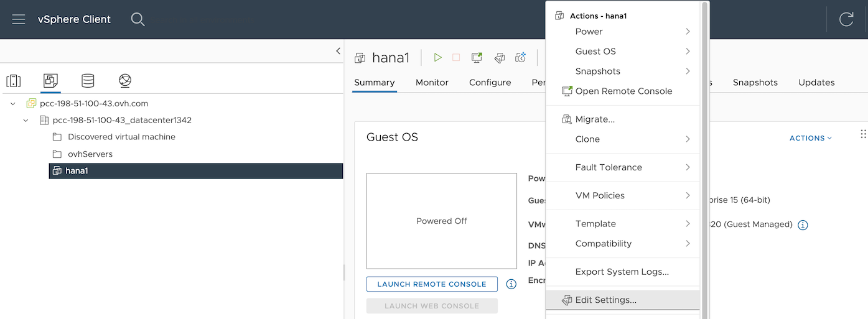
Task: Click the green Power On play icon
Action: click(438, 58)
